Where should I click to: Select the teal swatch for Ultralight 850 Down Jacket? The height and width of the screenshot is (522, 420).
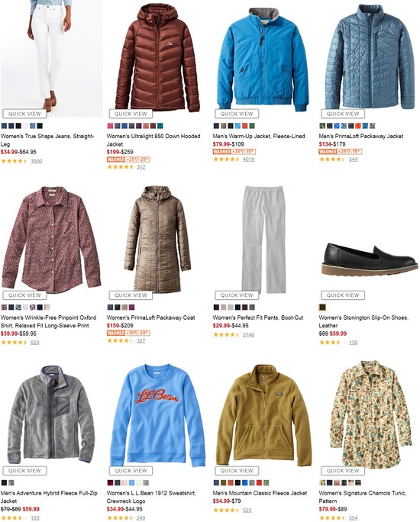coord(160,126)
